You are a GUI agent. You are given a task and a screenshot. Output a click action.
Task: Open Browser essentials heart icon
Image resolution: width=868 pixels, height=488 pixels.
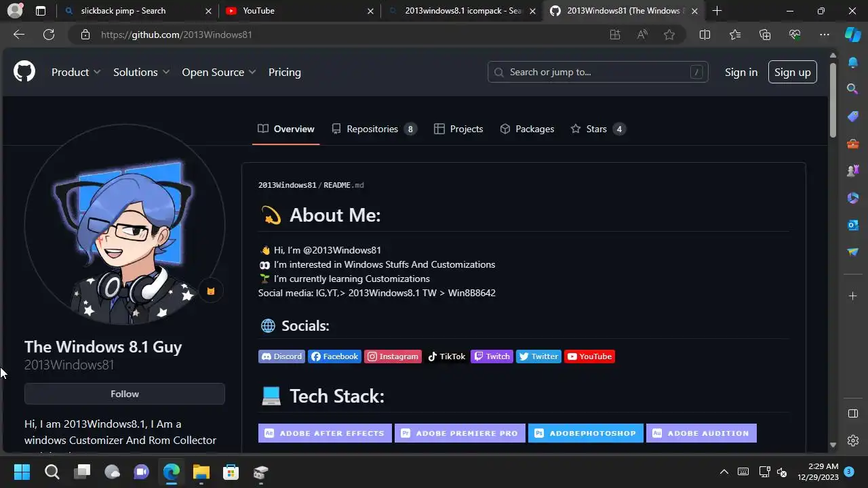795,35
